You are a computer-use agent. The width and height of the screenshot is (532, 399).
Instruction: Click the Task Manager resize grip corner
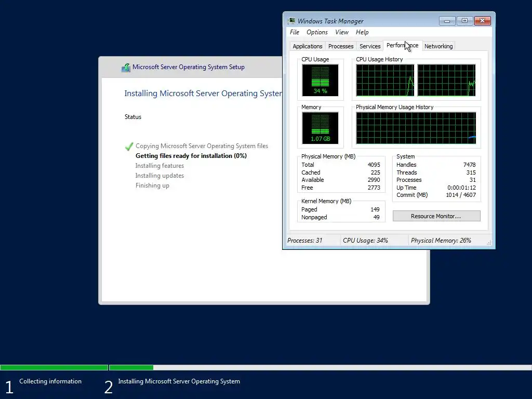point(489,242)
